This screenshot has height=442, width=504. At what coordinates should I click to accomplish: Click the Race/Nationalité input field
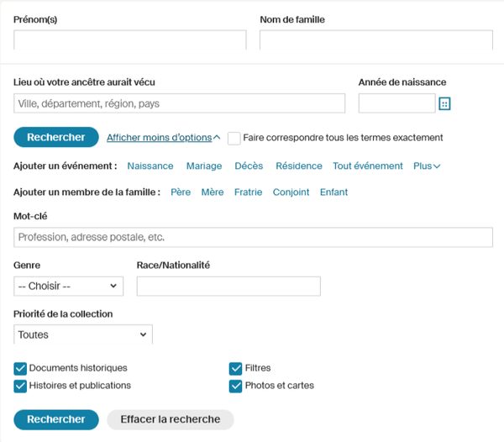pyautogui.click(x=228, y=286)
